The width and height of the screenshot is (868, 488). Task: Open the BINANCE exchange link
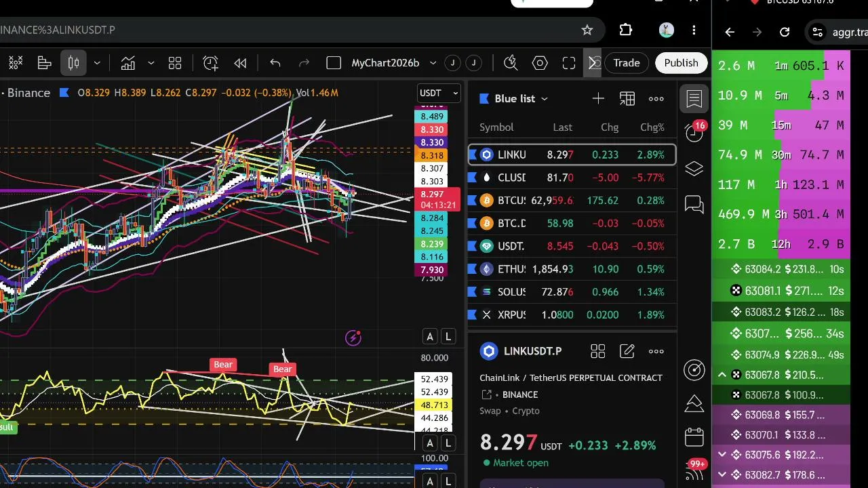click(x=520, y=394)
